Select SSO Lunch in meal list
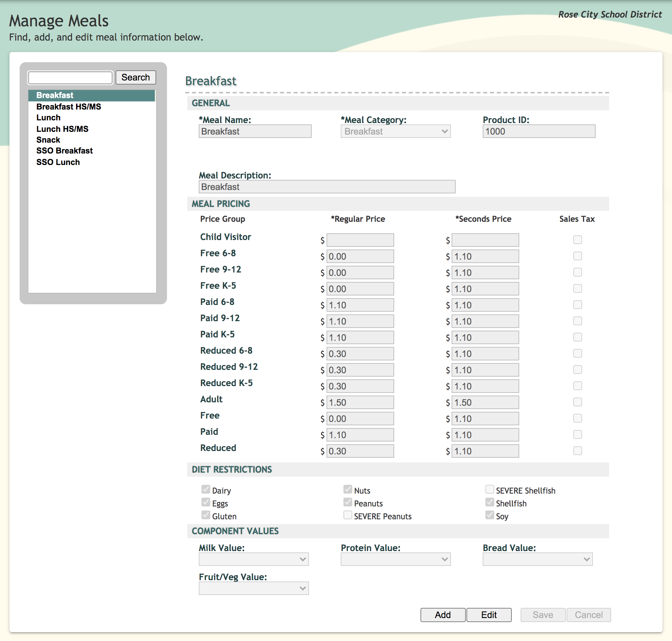672x641 pixels. point(58,162)
